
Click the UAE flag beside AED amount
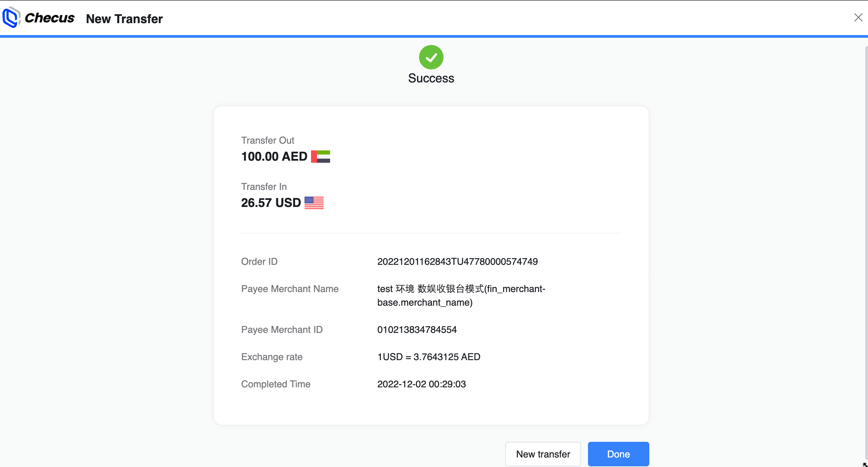pyautogui.click(x=321, y=157)
